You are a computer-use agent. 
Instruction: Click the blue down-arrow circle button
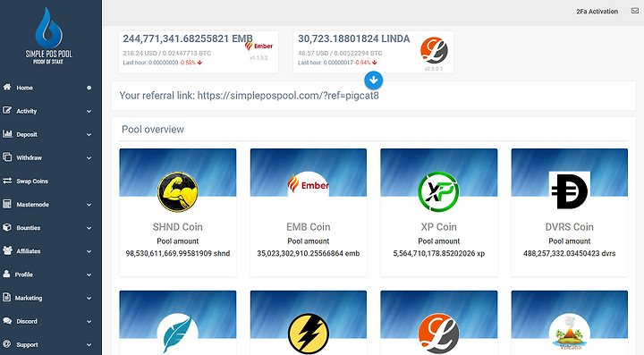tap(373, 80)
